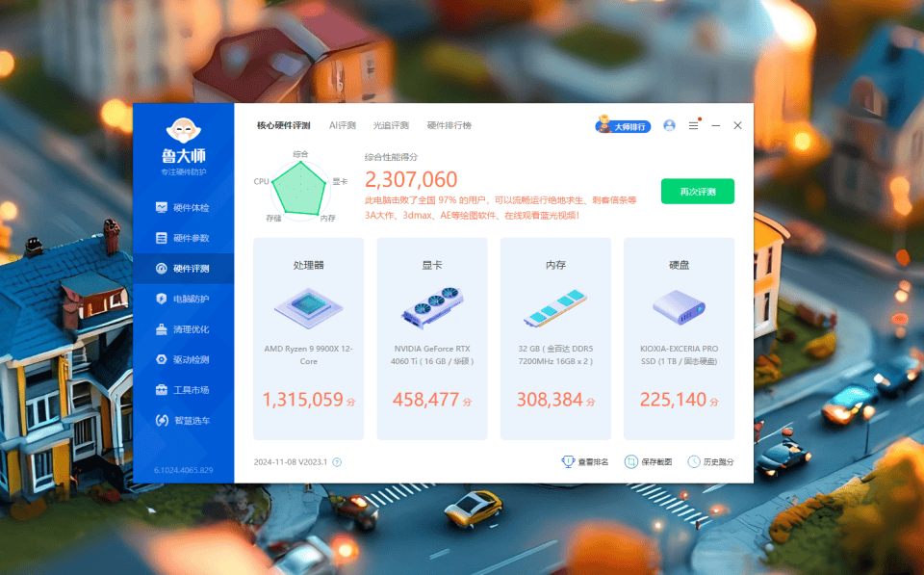Click the 鲁大师 logo avatar
Viewport: 924px width, 575px height.
click(183, 130)
